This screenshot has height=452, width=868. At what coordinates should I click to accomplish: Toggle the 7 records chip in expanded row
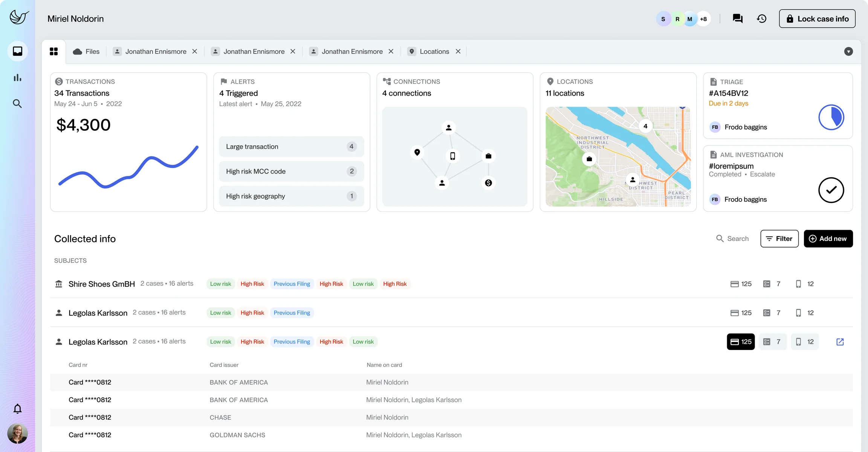[772, 342]
